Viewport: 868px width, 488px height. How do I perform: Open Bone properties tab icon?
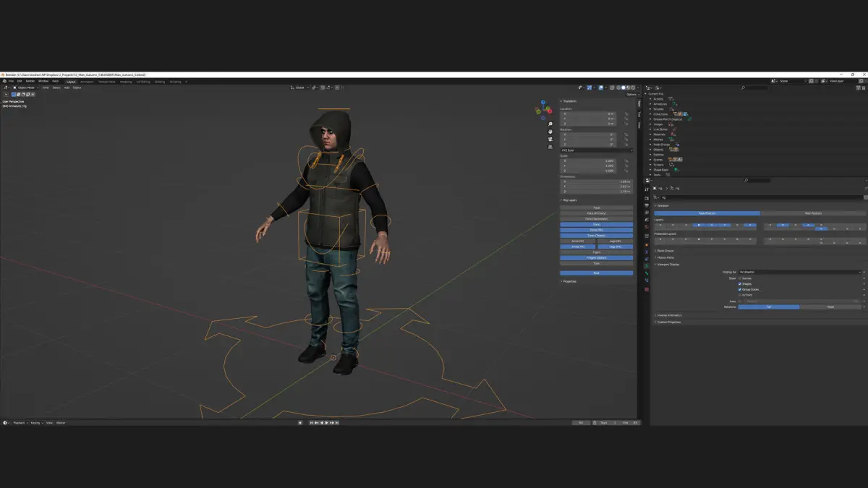(647, 273)
